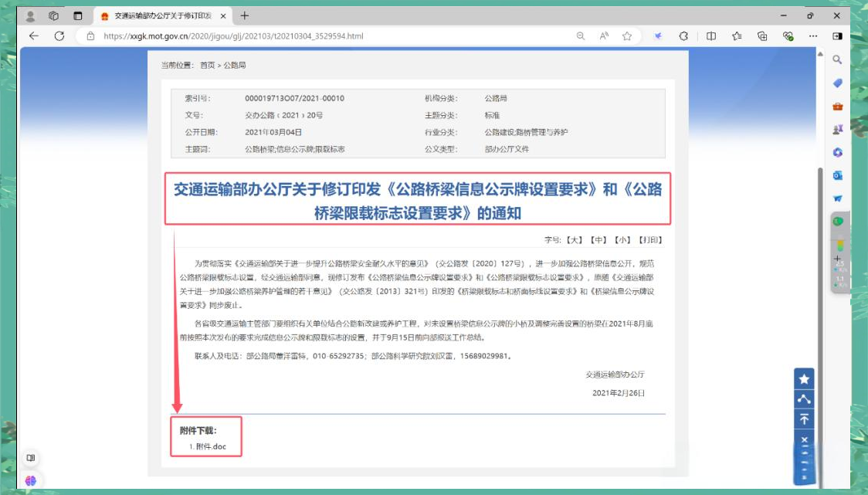Set font size to 【大】

(x=574, y=239)
